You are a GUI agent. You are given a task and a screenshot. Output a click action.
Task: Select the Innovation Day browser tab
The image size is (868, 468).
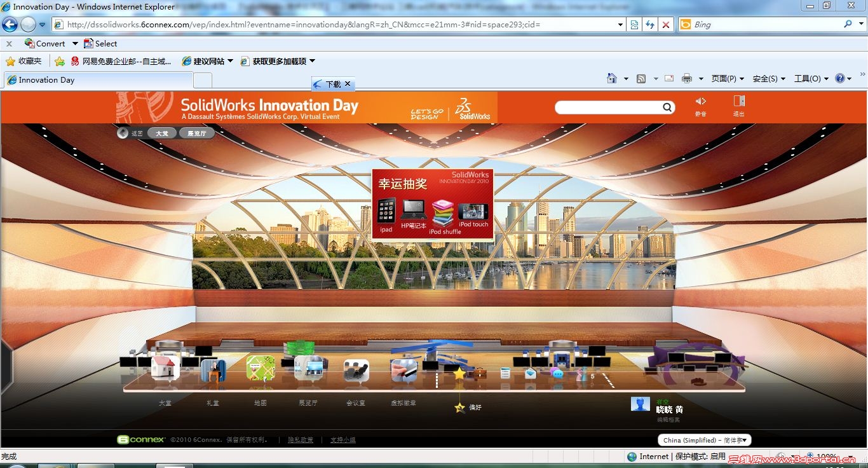[x=98, y=80]
